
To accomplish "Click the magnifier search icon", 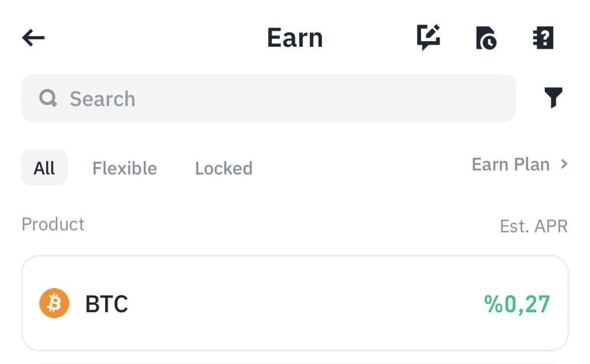I will pos(48,98).
